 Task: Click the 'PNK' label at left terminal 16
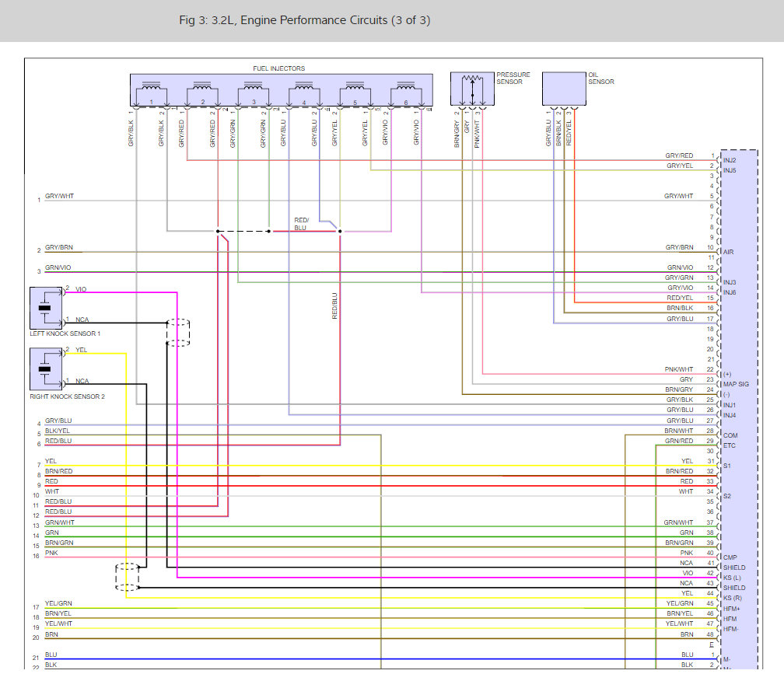pos(51,553)
